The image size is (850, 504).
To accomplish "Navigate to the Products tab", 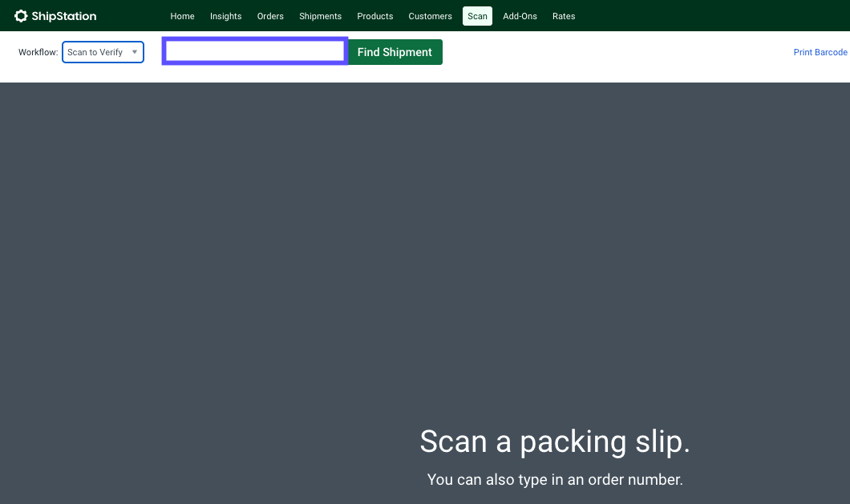I will [x=374, y=16].
